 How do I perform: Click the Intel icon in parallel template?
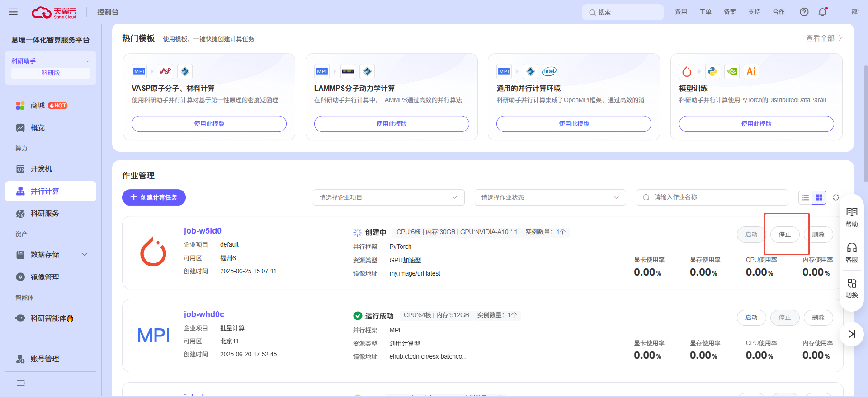point(550,71)
